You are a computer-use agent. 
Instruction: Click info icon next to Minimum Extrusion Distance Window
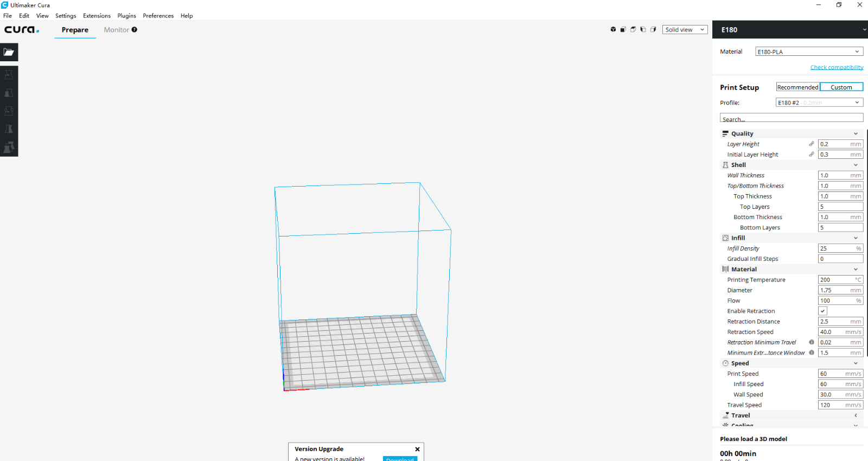click(812, 353)
